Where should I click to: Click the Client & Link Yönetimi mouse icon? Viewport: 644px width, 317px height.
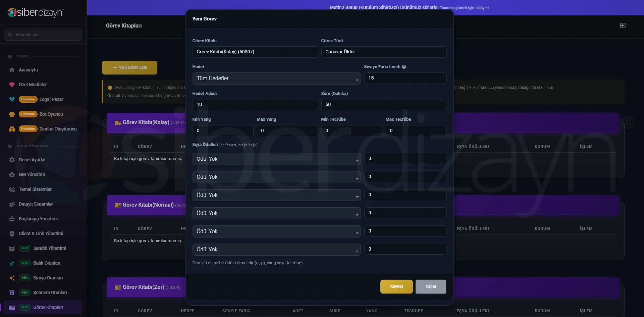pyautogui.click(x=12, y=233)
